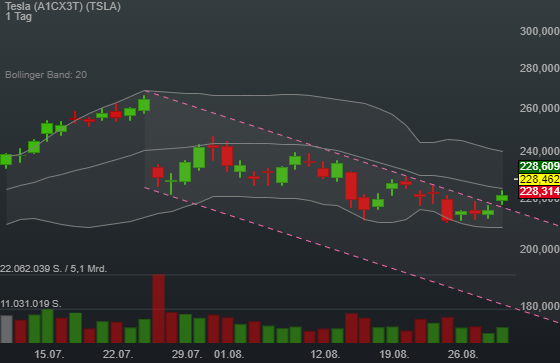
Task: Select the red 228,314 price tag
Action: point(539,192)
